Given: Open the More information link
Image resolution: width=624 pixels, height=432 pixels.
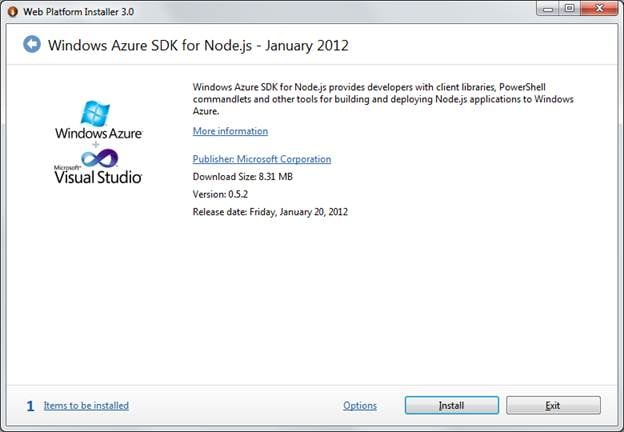Looking at the screenshot, I should (x=230, y=131).
